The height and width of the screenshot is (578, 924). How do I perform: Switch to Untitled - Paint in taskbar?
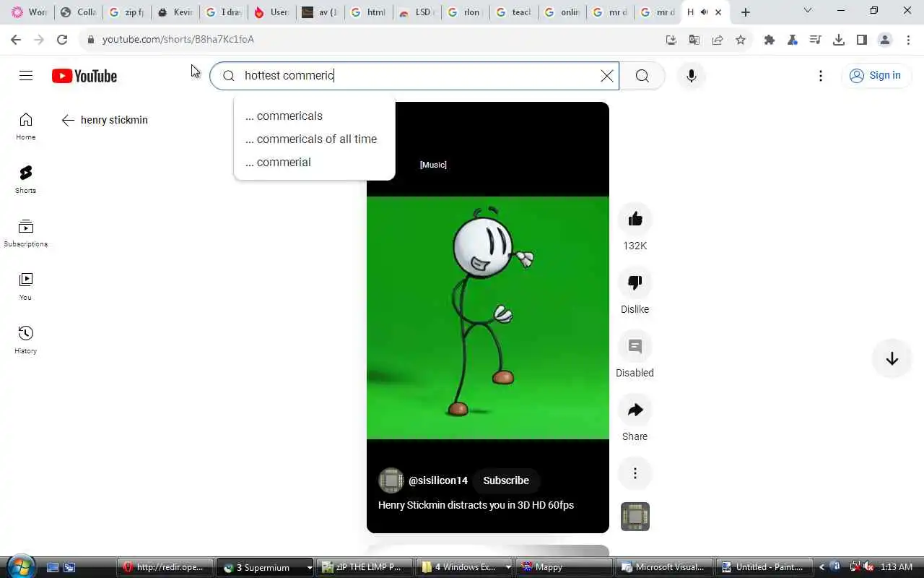[x=764, y=568]
